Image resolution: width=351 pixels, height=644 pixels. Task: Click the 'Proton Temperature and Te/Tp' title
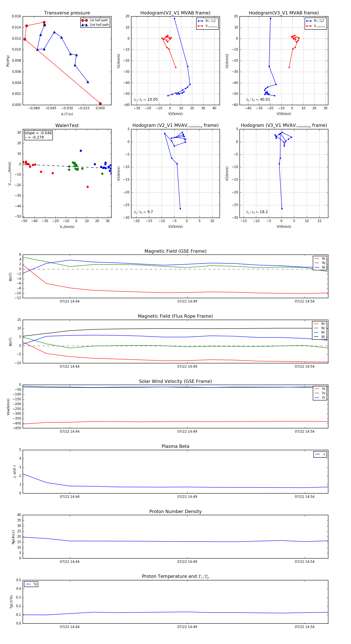175,576
